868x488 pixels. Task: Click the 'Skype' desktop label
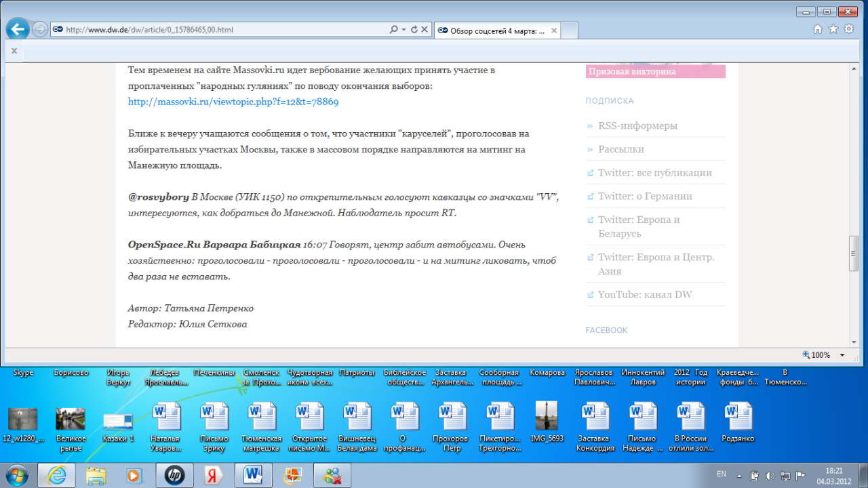click(x=23, y=373)
